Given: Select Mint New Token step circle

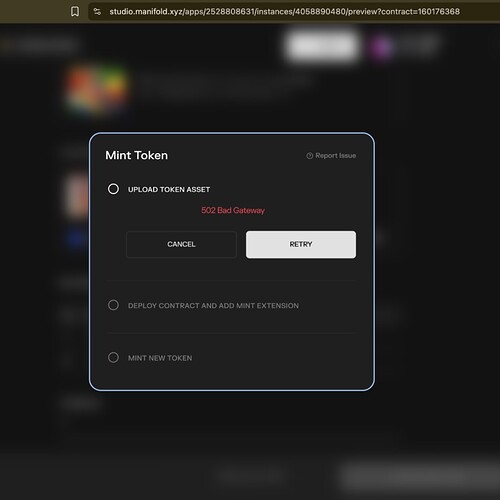Looking at the screenshot, I should click(113, 357).
